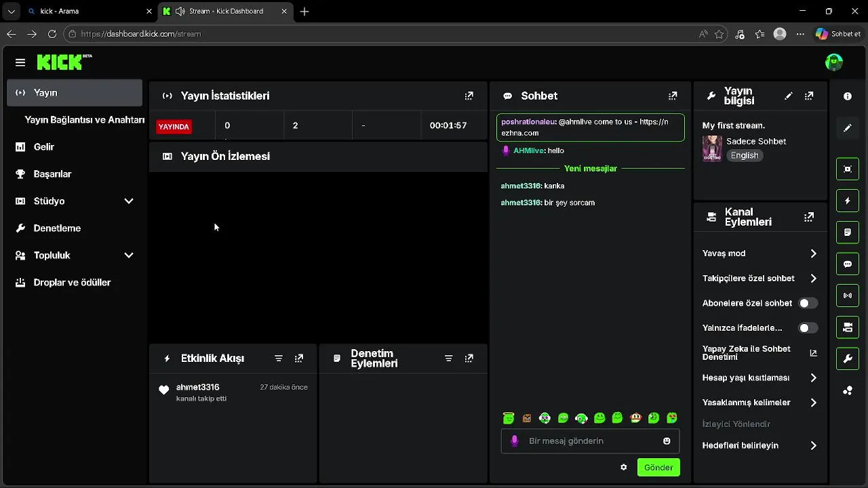Bookmark this page with star icon
The width and height of the screenshot is (868, 488).
pyautogui.click(x=719, y=34)
